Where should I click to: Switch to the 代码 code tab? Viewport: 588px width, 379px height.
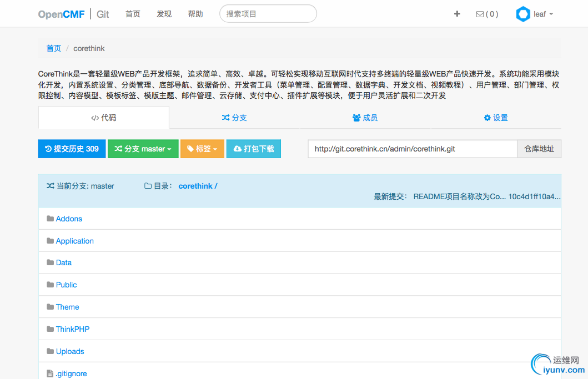103,118
